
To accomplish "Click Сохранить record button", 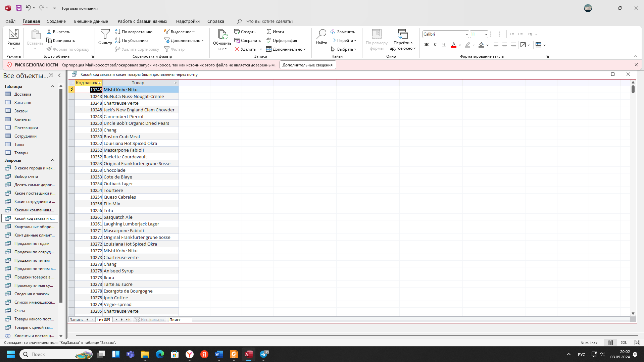I will (248, 41).
